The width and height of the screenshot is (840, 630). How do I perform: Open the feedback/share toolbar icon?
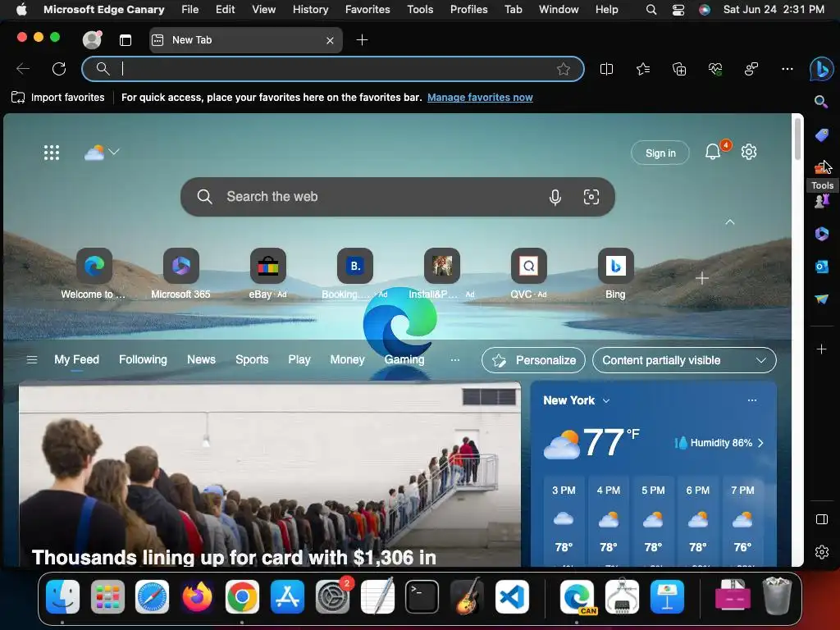coord(751,69)
